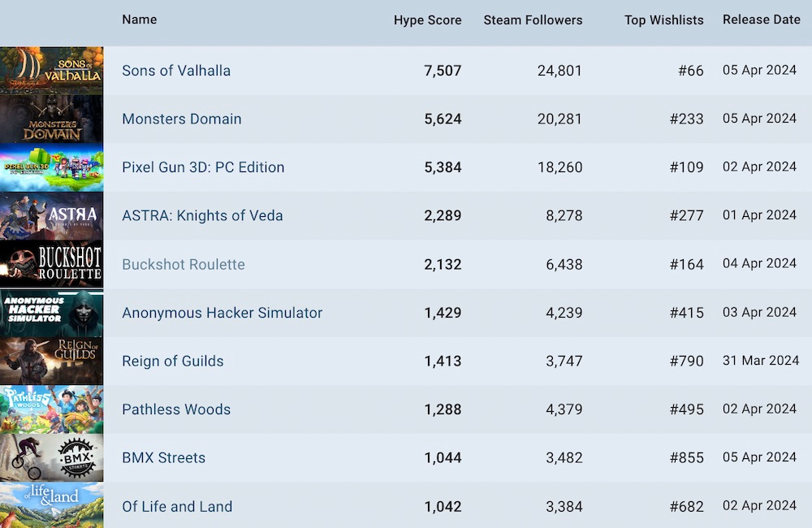Open the Anonymous Hacker Simulator link
Viewport: 812px width, 528px height.
click(x=222, y=313)
